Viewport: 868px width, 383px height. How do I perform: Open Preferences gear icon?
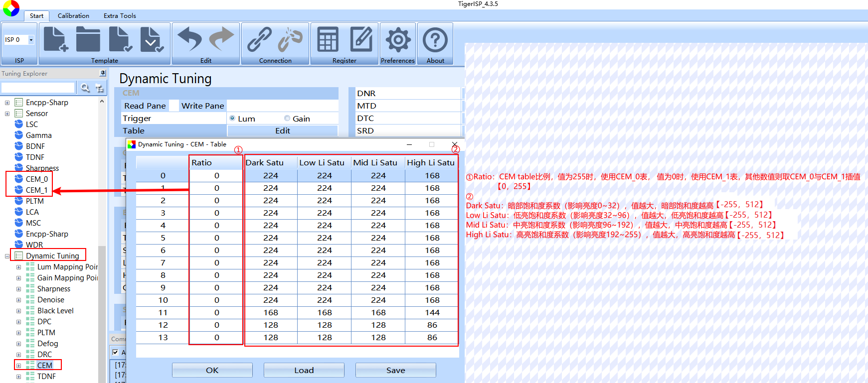[x=398, y=40]
